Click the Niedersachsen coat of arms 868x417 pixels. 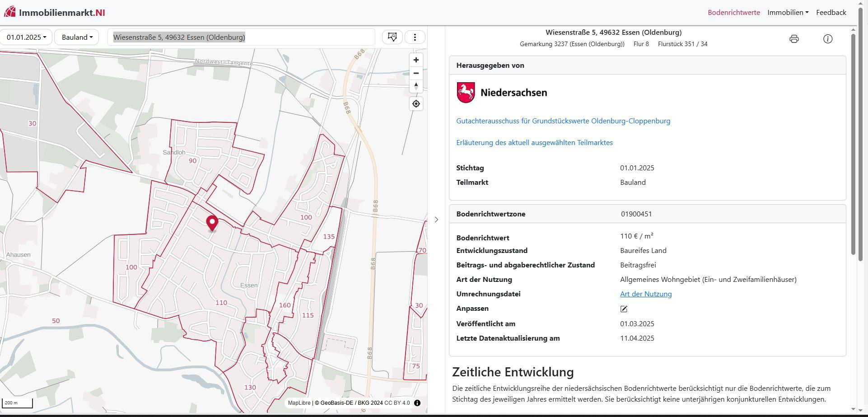(466, 93)
